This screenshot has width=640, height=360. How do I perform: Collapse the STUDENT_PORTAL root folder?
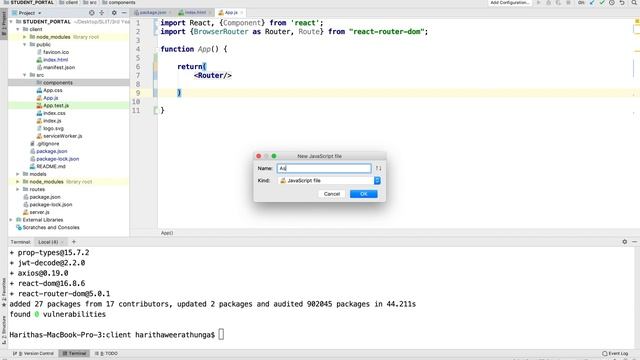click(11, 22)
